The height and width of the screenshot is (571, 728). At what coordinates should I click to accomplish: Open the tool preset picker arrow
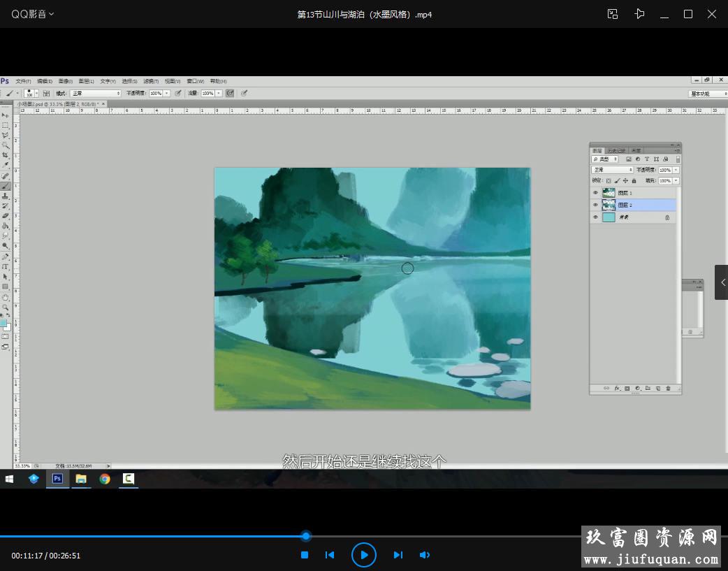[17, 94]
